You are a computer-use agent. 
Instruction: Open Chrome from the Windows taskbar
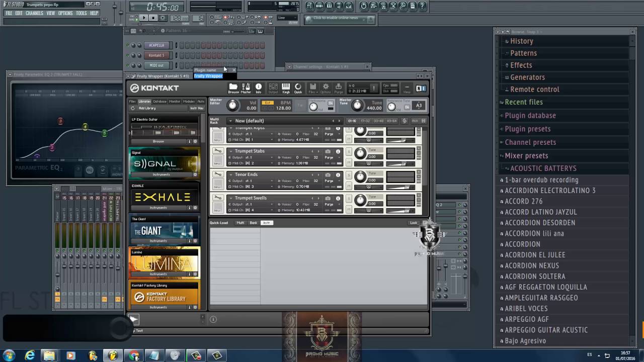coord(134,355)
